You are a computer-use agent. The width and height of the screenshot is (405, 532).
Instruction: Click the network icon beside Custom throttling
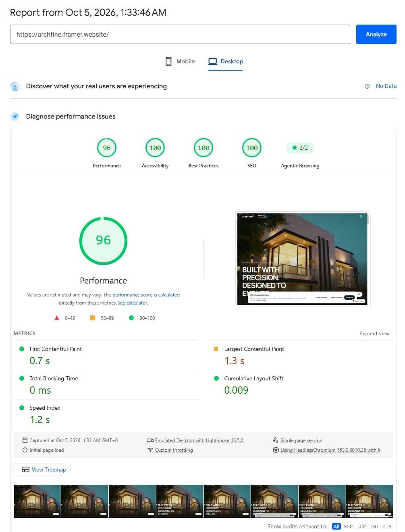[150, 450]
